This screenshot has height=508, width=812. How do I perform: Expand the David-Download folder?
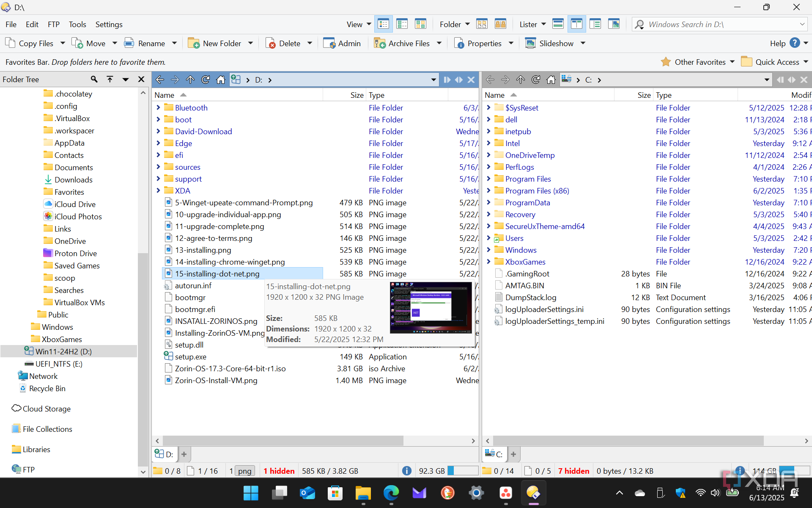point(158,131)
